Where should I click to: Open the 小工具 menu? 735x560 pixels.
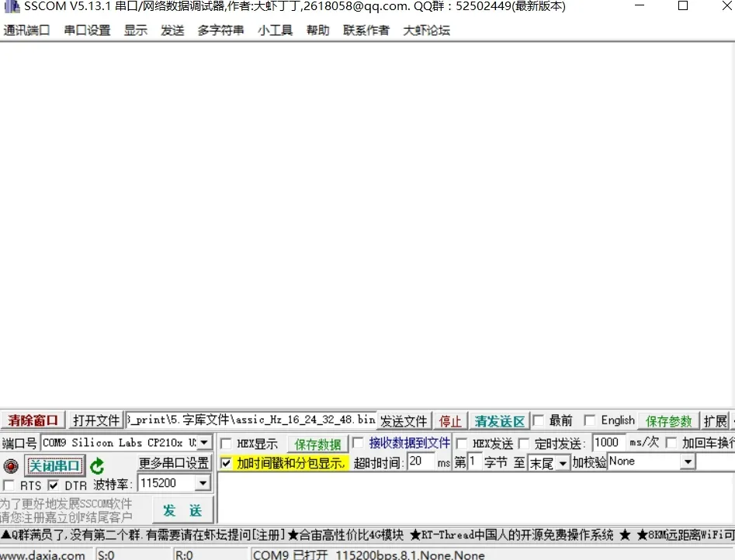tap(276, 30)
